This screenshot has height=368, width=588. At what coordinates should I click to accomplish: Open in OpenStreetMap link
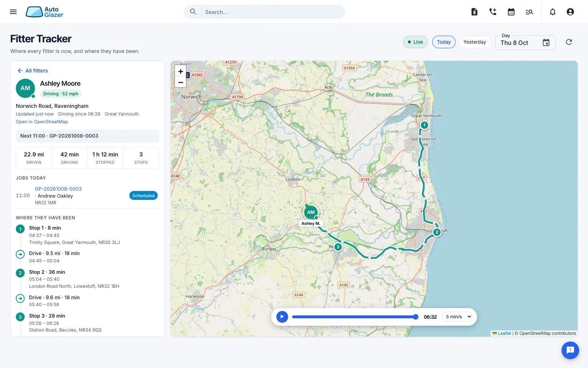tap(42, 122)
